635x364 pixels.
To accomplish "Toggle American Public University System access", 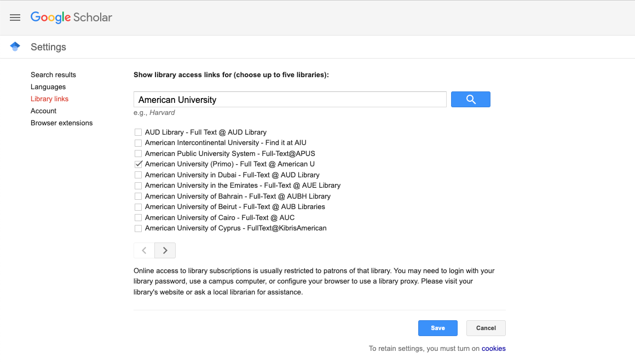I will 138,153.
